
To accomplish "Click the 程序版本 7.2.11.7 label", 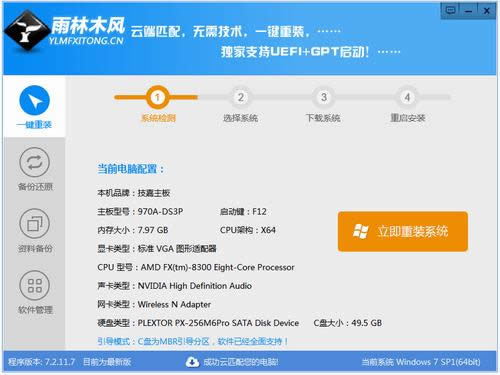I will click(x=42, y=362).
